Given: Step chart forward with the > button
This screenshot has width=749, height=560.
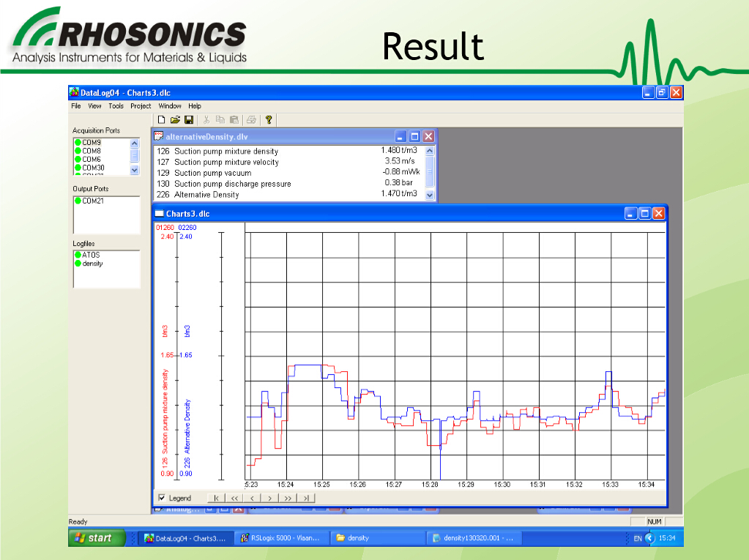Looking at the screenshot, I should pos(270,498).
